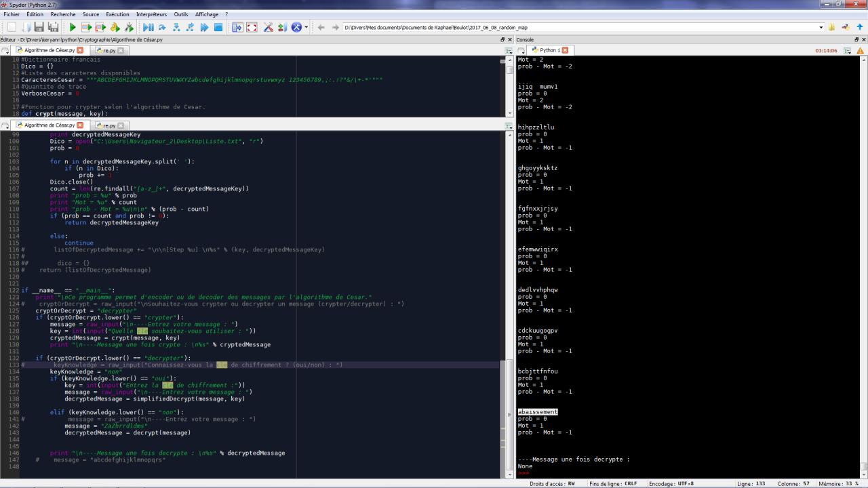Save the current file
The width and height of the screenshot is (868, 488).
tap(39, 27)
